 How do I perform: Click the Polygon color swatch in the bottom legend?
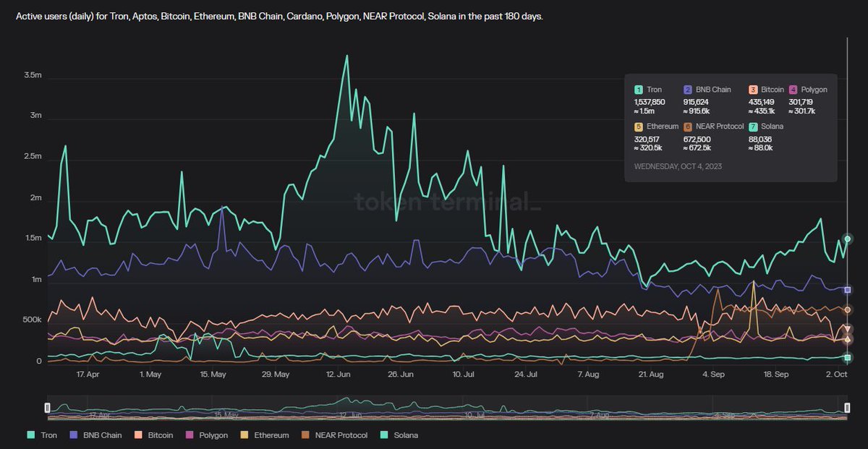[x=191, y=435]
